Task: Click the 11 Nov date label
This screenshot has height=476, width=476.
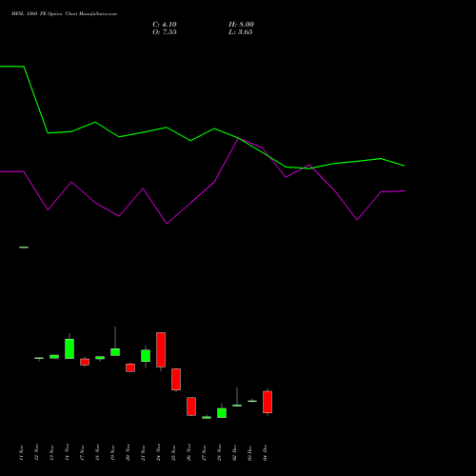Action: 21,452
